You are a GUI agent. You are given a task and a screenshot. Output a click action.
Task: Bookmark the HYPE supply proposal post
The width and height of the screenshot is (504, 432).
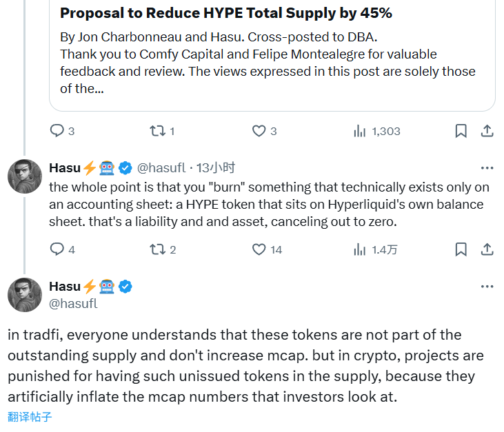pos(461,131)
